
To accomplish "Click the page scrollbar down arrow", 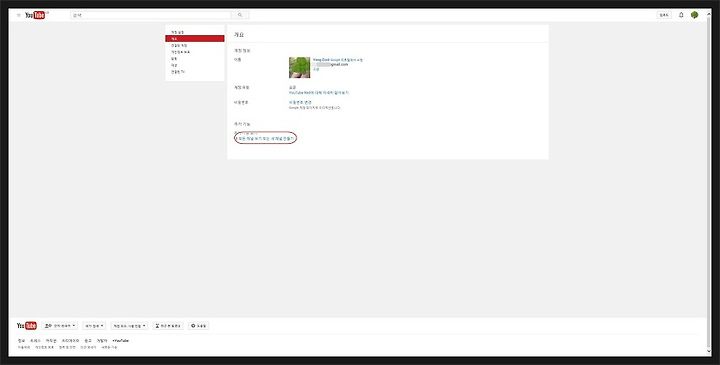I will [x=709, y=351].
